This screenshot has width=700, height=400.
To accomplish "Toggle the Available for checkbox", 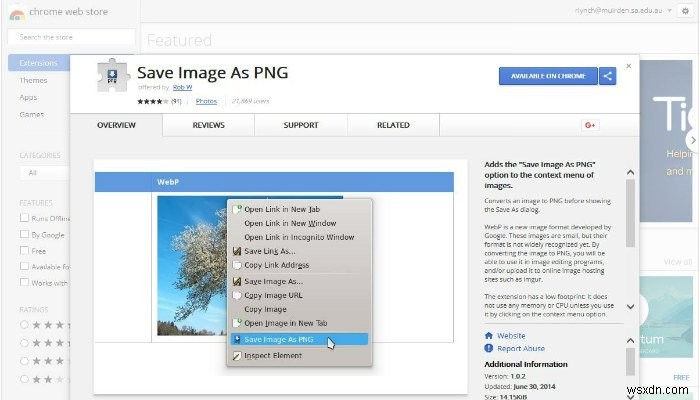I will [25, 267].
